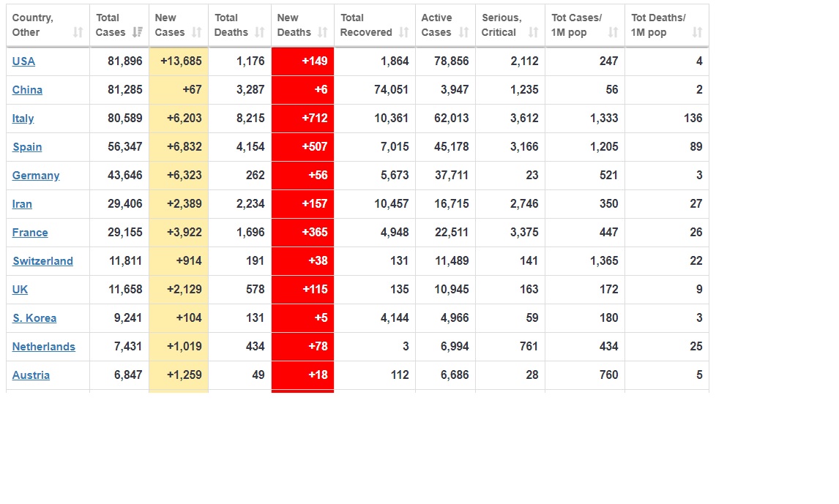839x504 pixels.
Task: Select Spain serious critical 3,166
Action: [524, 146]
